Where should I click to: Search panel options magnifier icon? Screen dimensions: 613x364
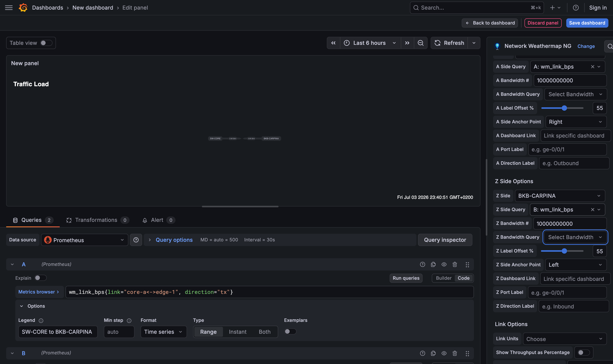click(610, 46)
